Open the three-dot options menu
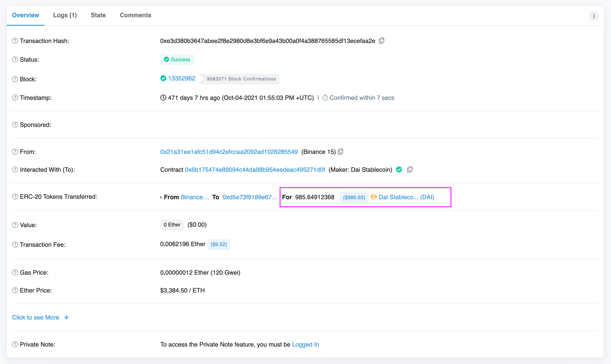Image resolution: width=611 pixels, height=364 pixels. click(x=594, y=16)
